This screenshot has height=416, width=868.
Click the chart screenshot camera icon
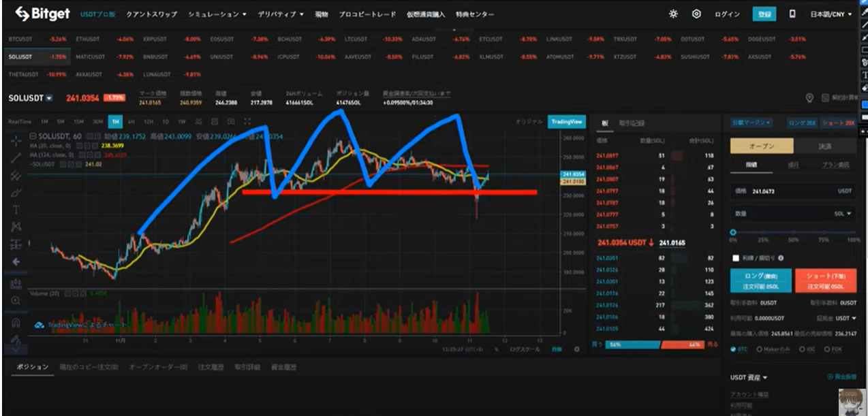pyautogui.click(x=231, y=121)
